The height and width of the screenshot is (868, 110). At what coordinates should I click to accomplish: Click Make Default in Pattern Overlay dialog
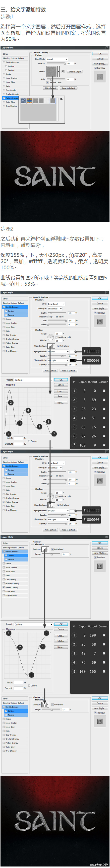pyautogui.click(x=50, y=88)
